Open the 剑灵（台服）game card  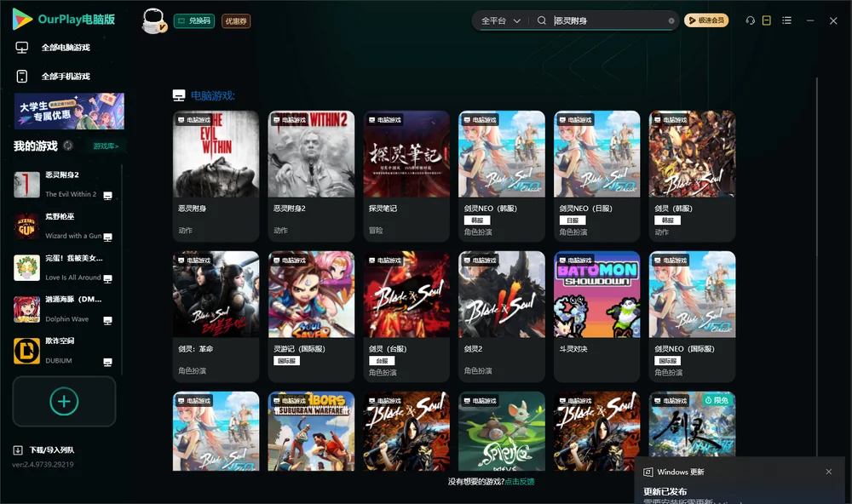pyautogui.click(x=406, y=316)
